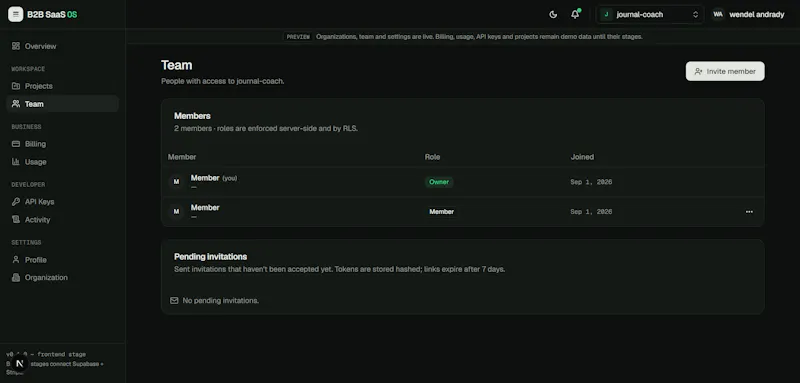Click the Overview grid icon

(x=16, y=46)
